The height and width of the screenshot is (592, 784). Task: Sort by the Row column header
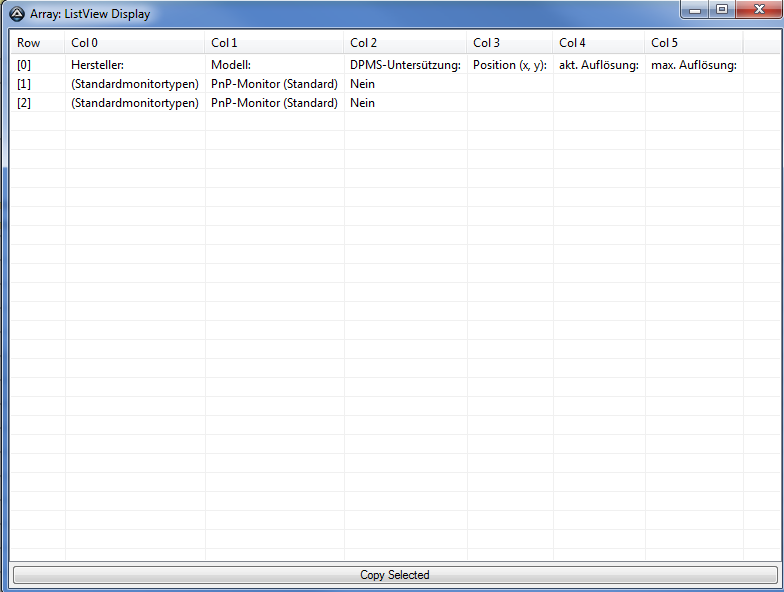tap(28, 43)
